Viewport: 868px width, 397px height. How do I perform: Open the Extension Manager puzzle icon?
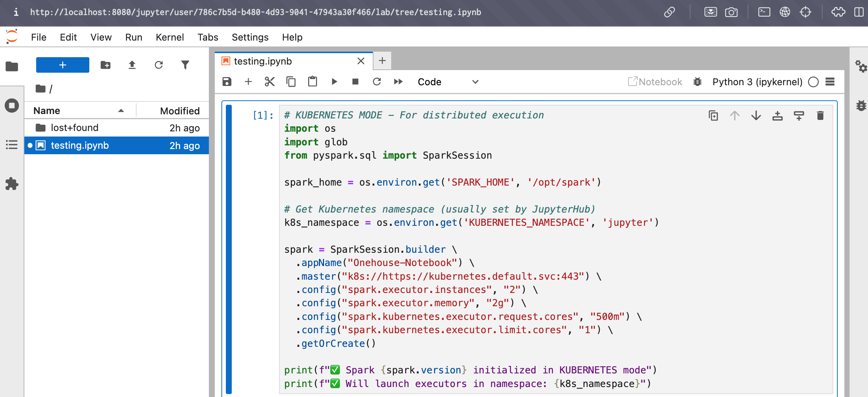12,184
